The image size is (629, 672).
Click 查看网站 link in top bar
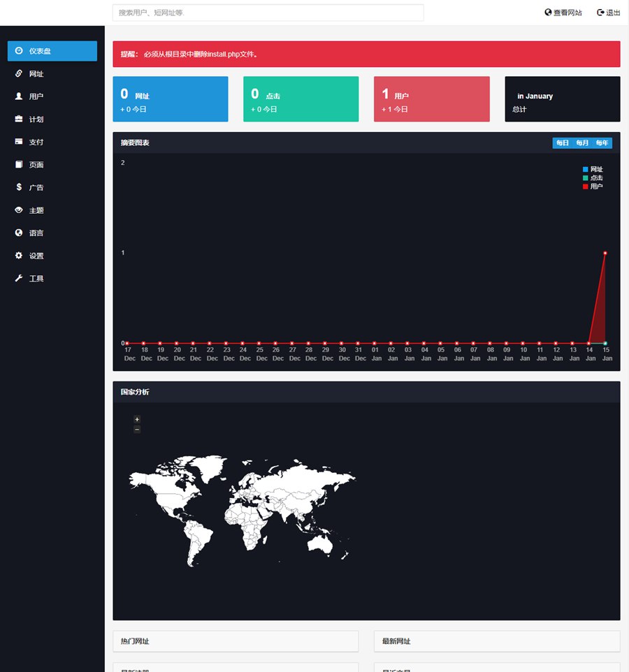[x=563, y=13]
